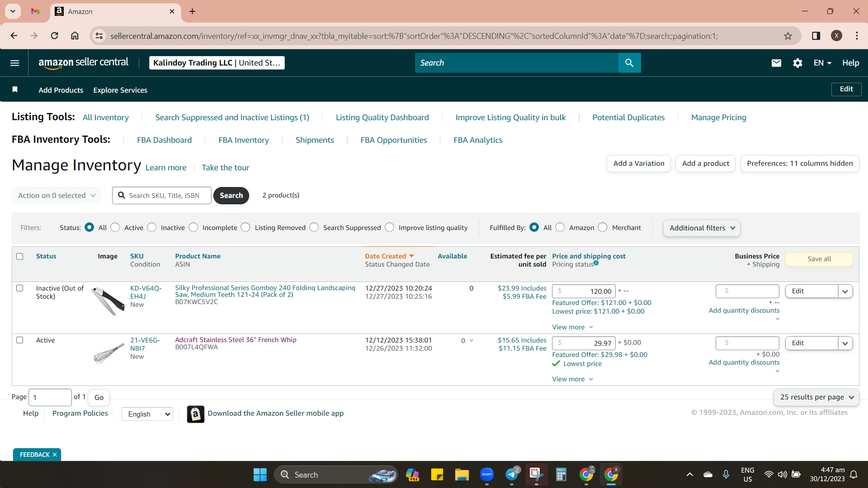Switch to the Gmail tab

tap(35, 11)
